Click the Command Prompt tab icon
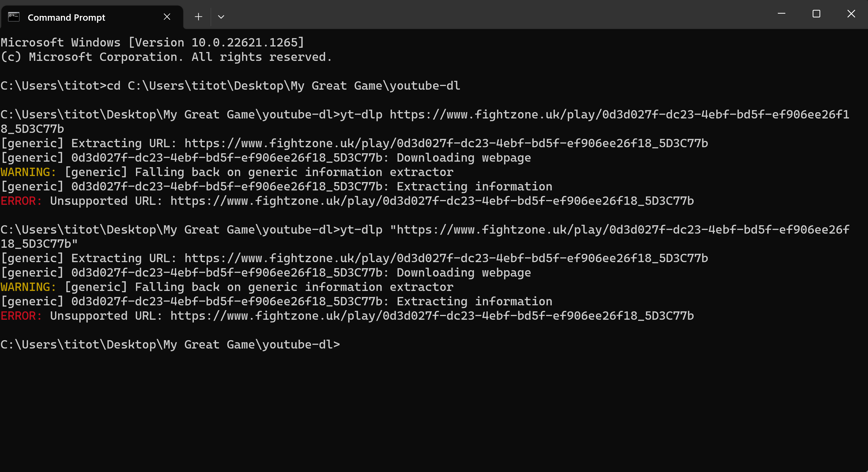Viewport: 868px width, 472px height. tap(14, 17)
